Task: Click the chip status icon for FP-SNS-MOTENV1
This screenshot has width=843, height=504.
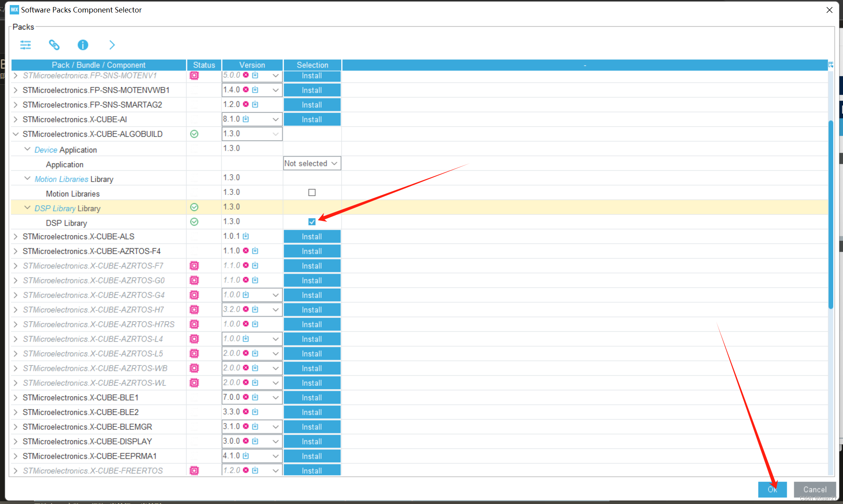Action: 194,75
